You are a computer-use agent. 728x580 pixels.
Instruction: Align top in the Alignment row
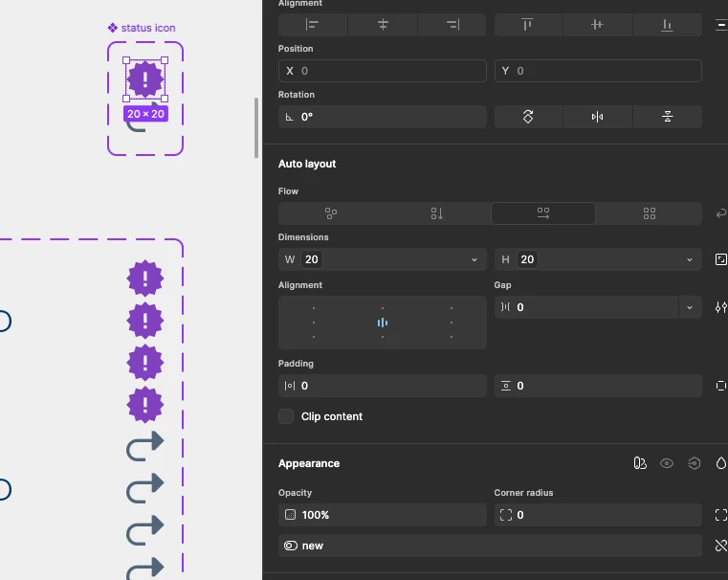[x=528, y=25]
